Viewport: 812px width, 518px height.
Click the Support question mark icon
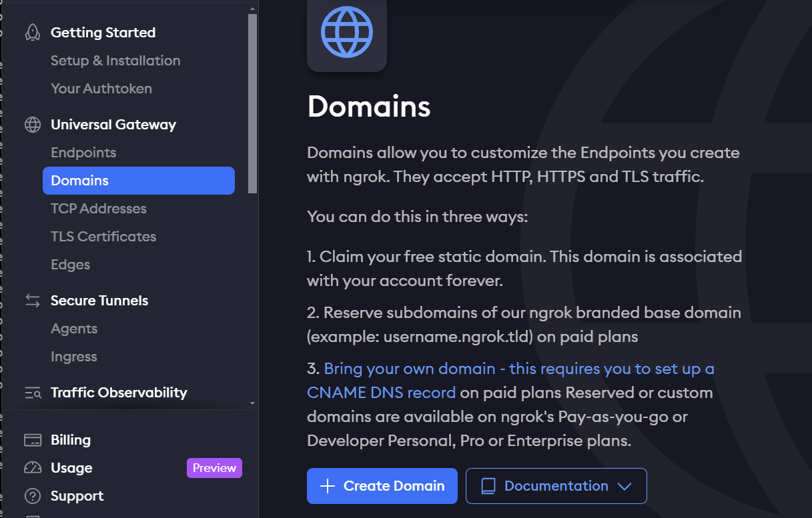point(32,496)
